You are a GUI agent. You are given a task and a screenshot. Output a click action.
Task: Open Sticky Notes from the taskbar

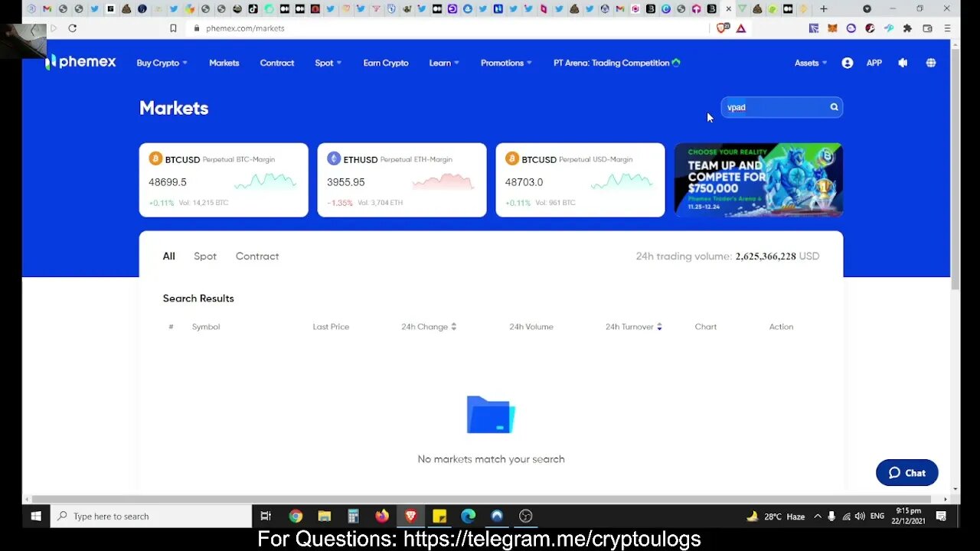pyautogui.click(x=439, y=517)
